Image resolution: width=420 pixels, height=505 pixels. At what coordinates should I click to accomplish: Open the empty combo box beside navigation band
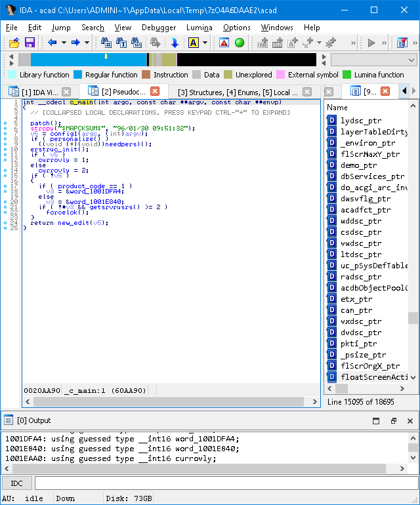coord(373,60)
